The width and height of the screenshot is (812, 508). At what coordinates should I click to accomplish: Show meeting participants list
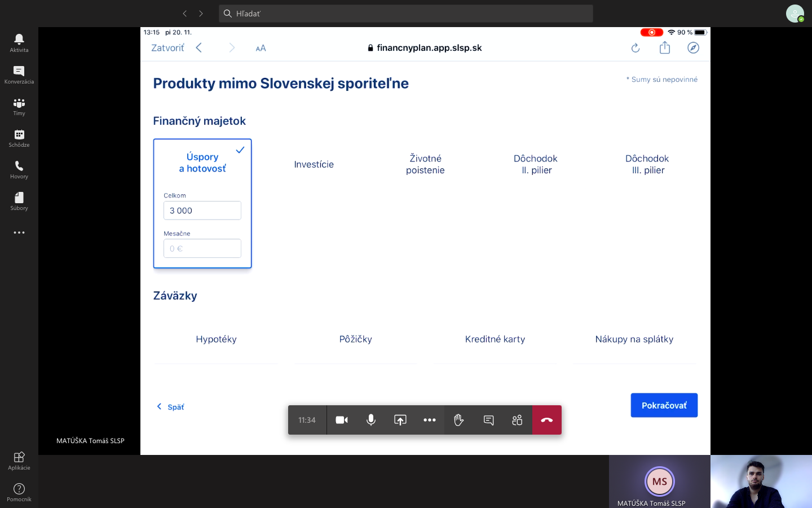(x=517, y=420)
